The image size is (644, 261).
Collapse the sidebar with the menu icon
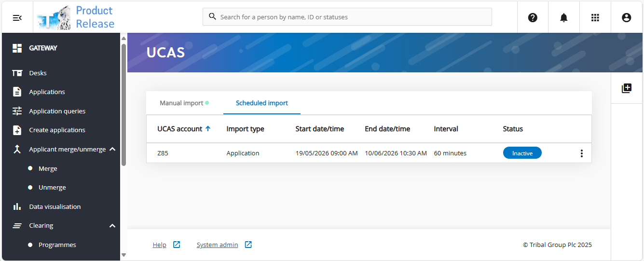[17, 17]
